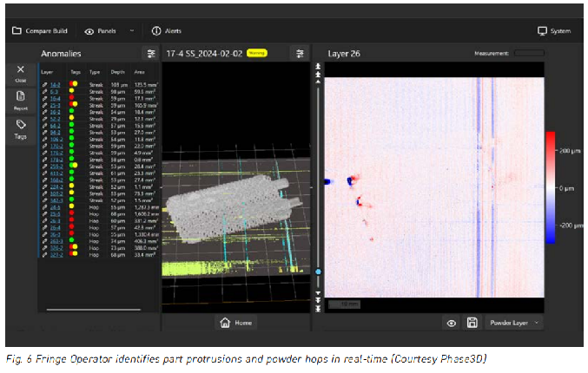This screenshot has width=588, height=373.
Task: Click green tag dot on 22.0 mm² row
Action: 71,145
